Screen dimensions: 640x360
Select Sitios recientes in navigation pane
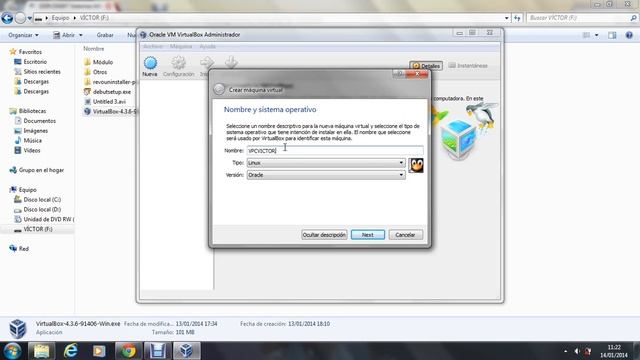[x=42, y=71]
